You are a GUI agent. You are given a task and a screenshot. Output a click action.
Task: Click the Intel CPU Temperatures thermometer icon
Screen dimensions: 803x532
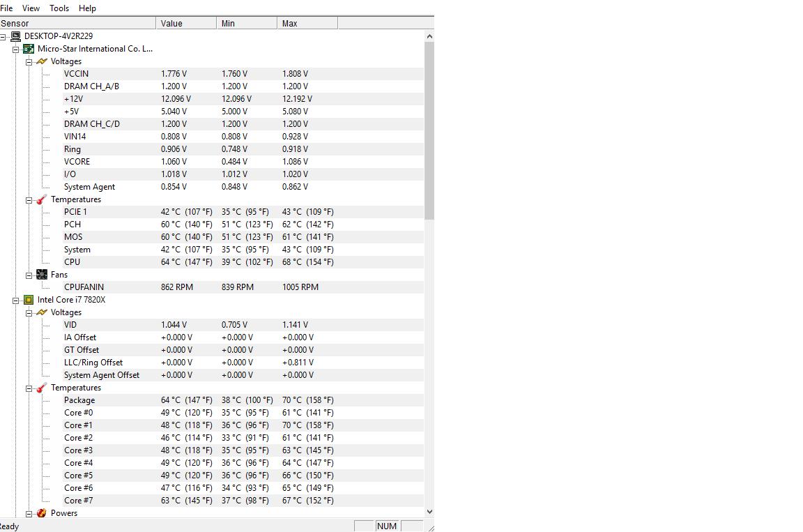[42, 388]
